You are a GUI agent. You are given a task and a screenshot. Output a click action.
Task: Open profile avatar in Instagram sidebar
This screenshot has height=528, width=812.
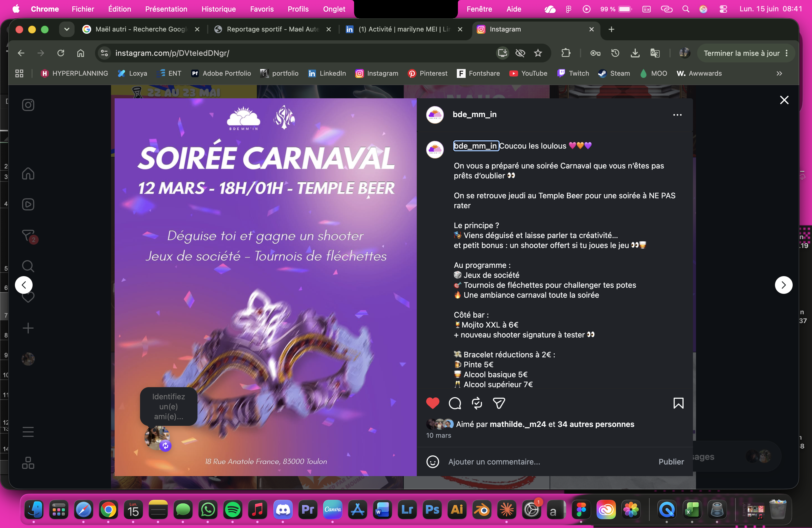pyautogui.click(x=28, y=359)
